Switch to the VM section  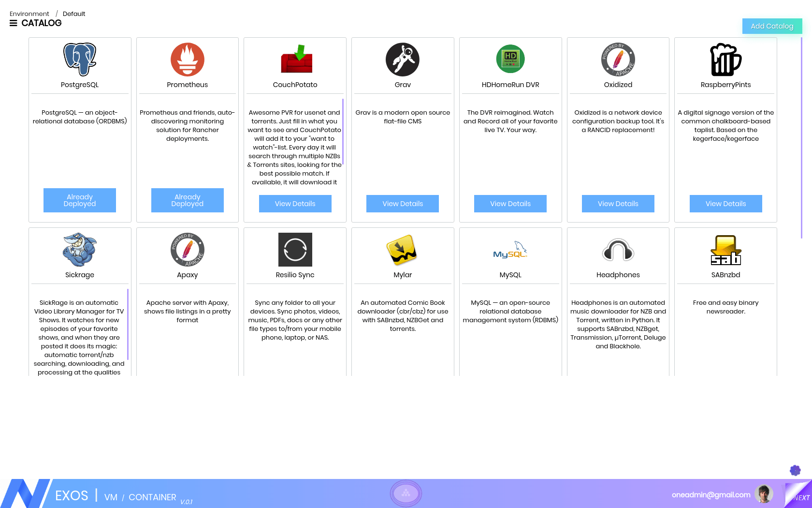111,497
